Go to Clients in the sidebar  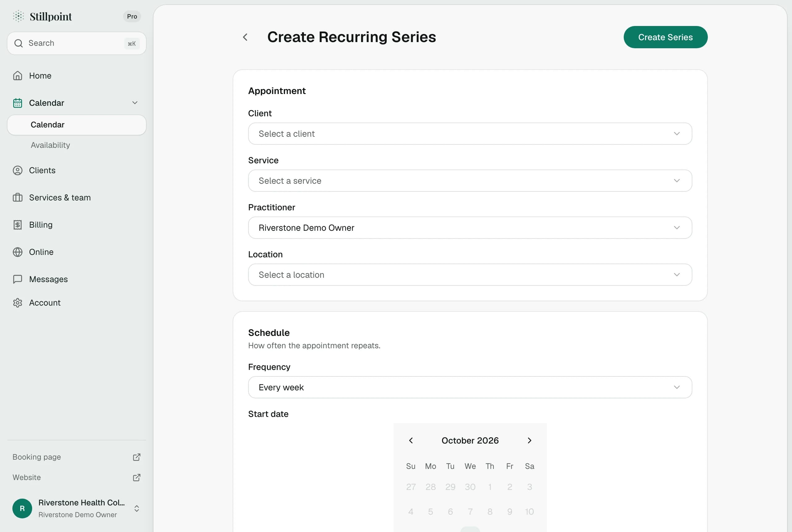[42, 170]
